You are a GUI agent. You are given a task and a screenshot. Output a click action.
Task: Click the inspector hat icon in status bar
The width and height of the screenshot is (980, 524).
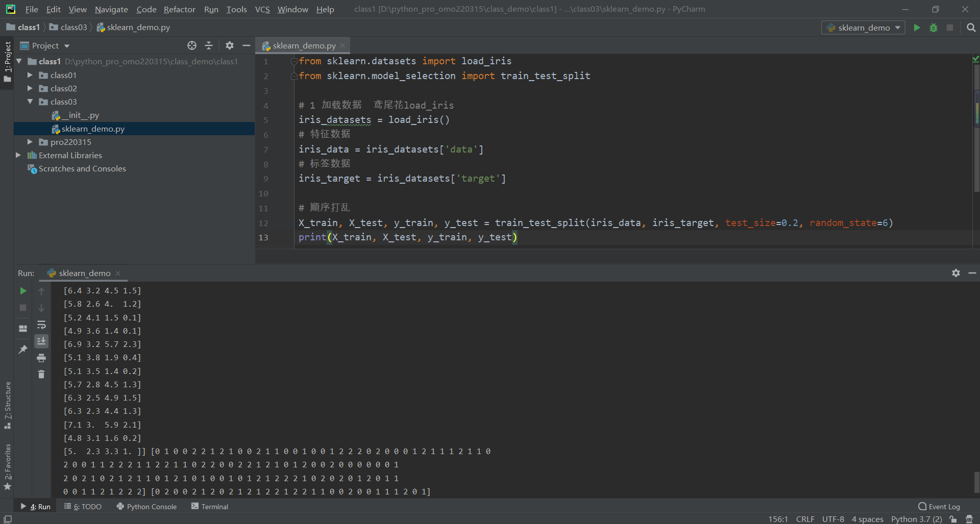click(969, 519)
